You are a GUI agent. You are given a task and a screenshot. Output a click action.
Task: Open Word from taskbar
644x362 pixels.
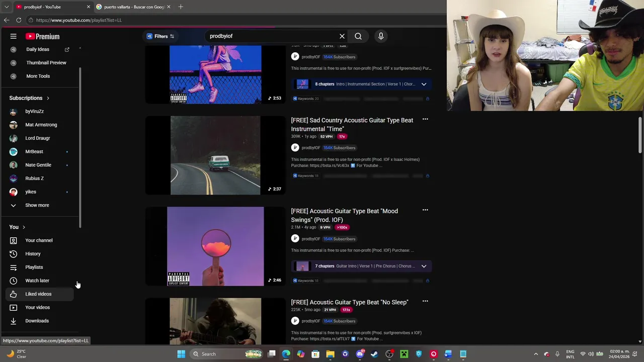448,354
